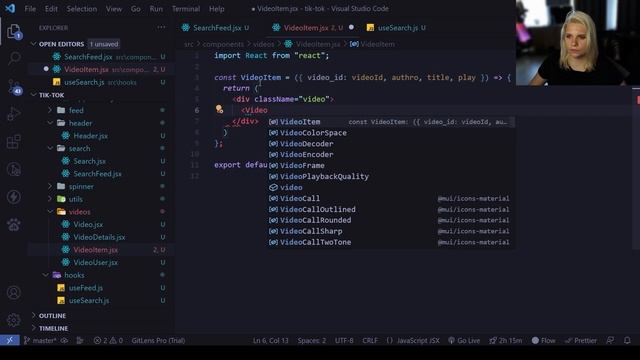Screen dimensions: 640x360
Task: Switch to SearchFeed.jsx editor tab
Action: (216, 28)
